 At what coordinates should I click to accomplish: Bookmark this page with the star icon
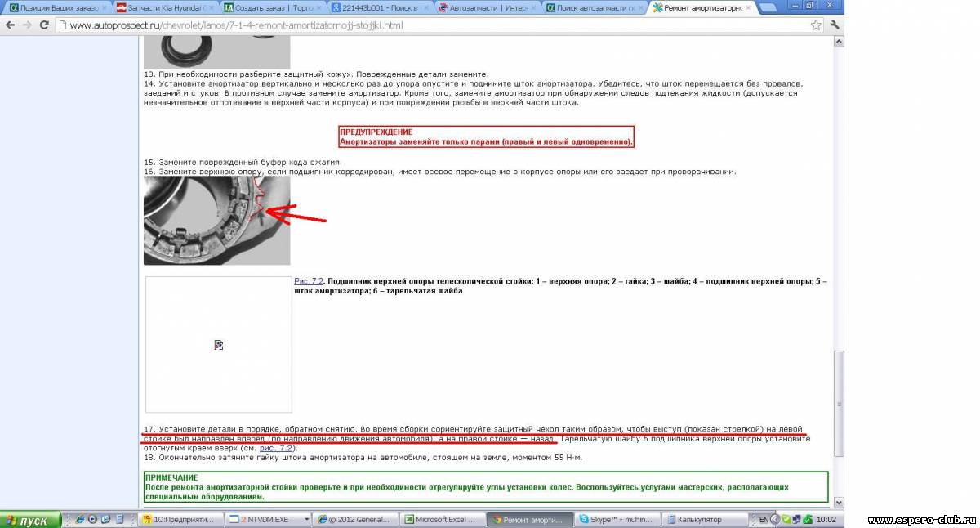(816, 25)
